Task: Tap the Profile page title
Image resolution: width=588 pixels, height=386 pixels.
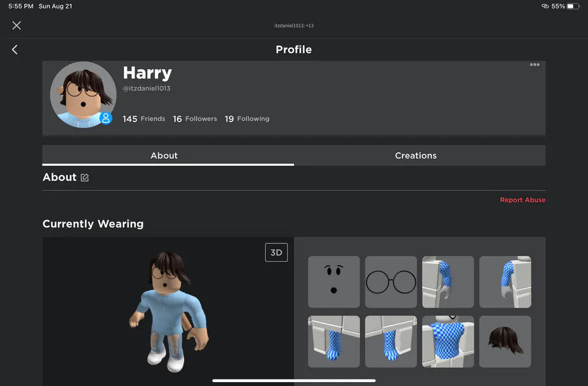Action: pos(293,50)
